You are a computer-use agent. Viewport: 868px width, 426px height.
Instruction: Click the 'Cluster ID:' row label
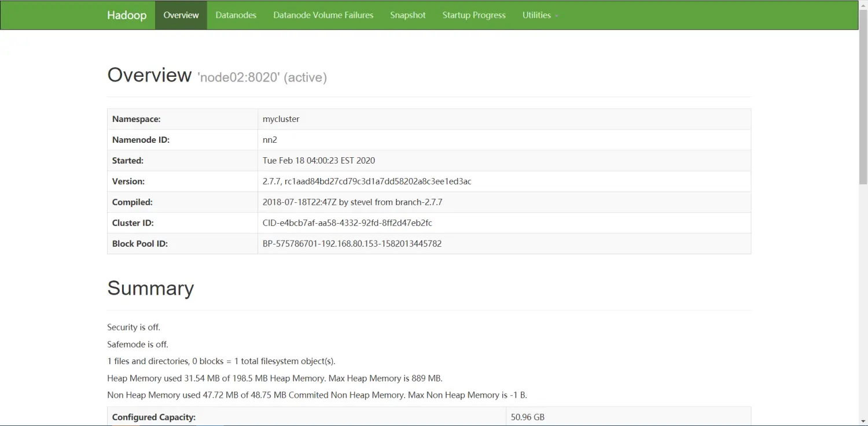tap(133, 223)
